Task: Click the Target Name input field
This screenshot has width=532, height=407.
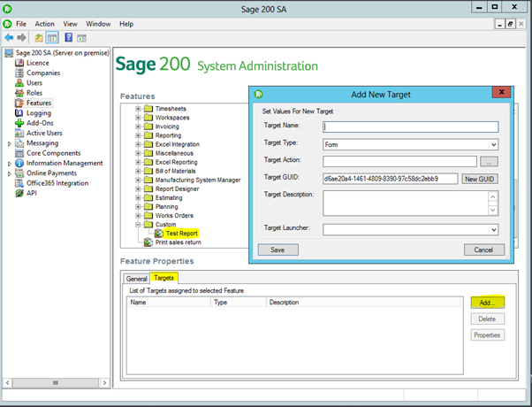Action: click(x=411, y=127)
